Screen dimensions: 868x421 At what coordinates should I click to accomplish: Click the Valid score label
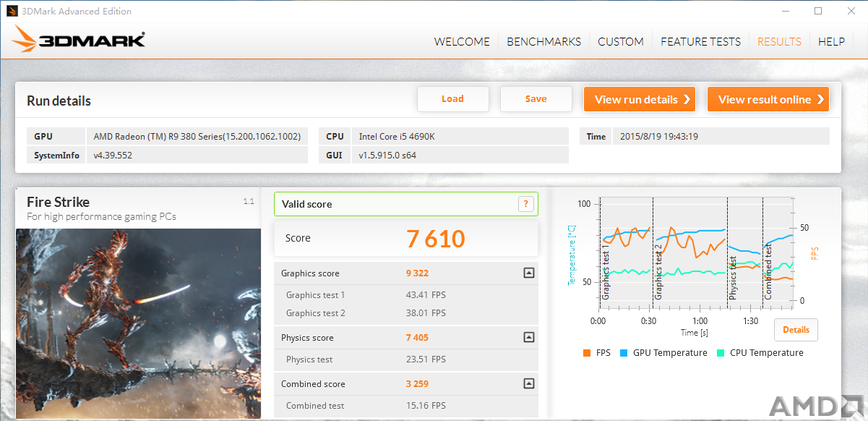[x=307, y=204]
